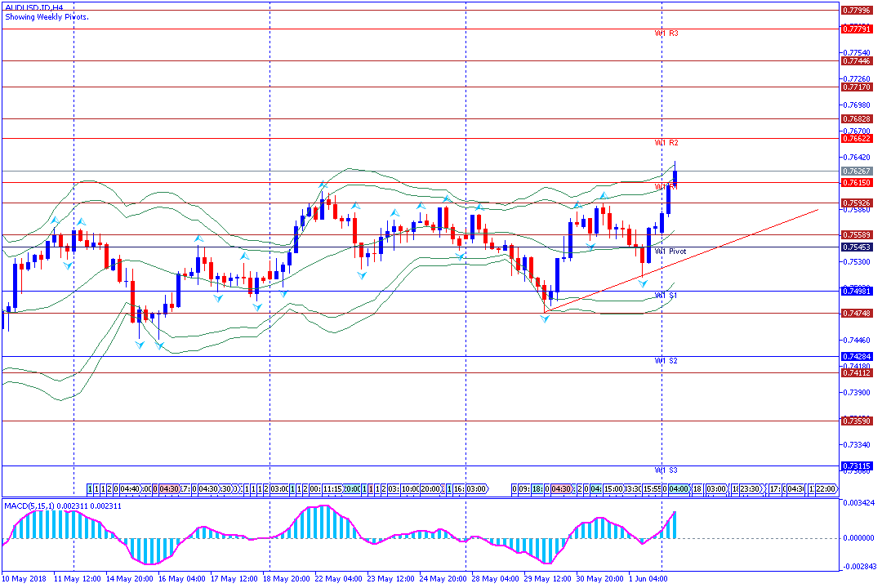
Task: Click the 0.003424 MACD scale value
Action: coord(859,502)
